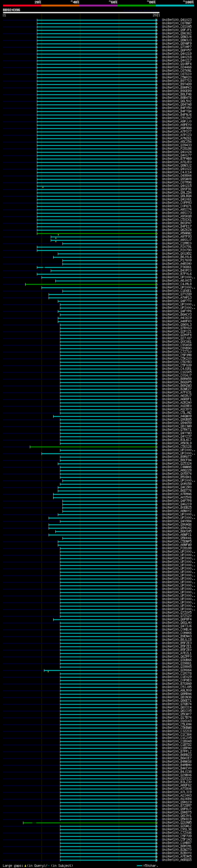Open hit UniRef100_C4JML8
This screenshot has width=197, height=868.
coord(177,285)
